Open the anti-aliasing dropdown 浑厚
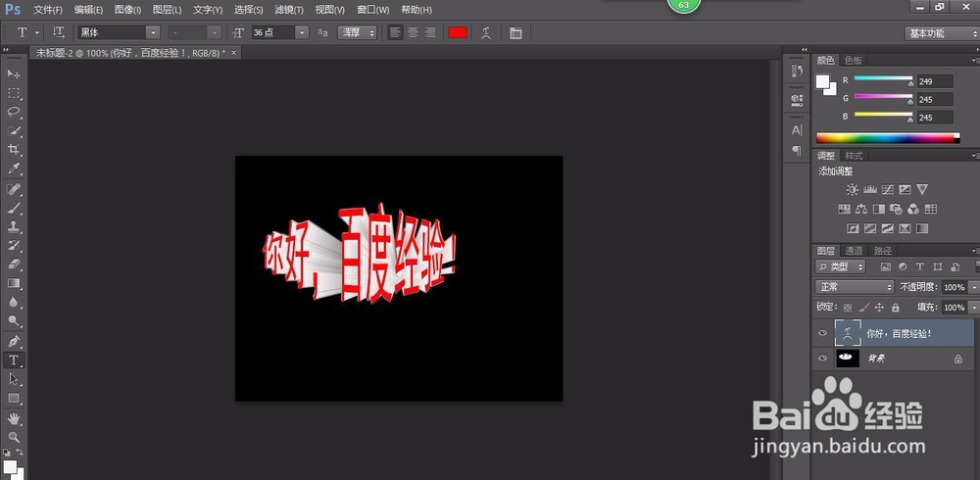The image size is (980, 480). (x=357, y=32)
